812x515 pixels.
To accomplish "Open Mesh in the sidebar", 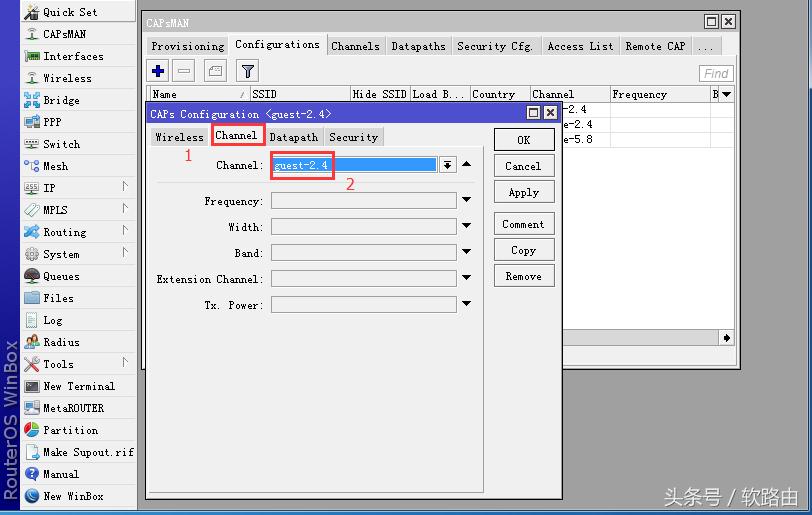I will tap(78, 166).
